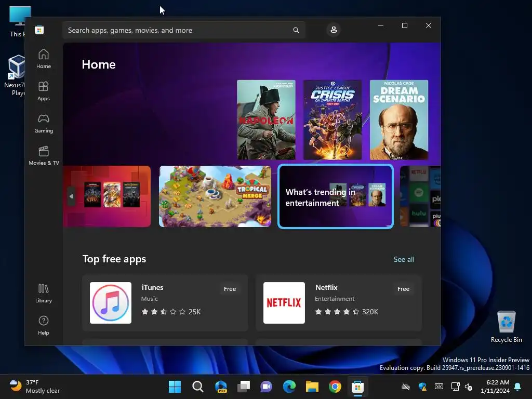Select the Recycle Bin desktop icon
532x399 pixels.
[x=506, y=326]
